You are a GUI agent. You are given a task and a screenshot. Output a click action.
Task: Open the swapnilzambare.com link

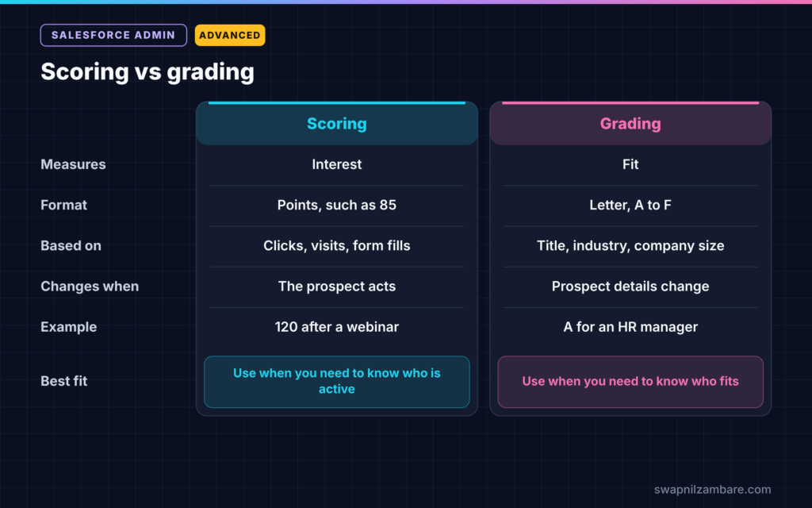pos(712,489)
